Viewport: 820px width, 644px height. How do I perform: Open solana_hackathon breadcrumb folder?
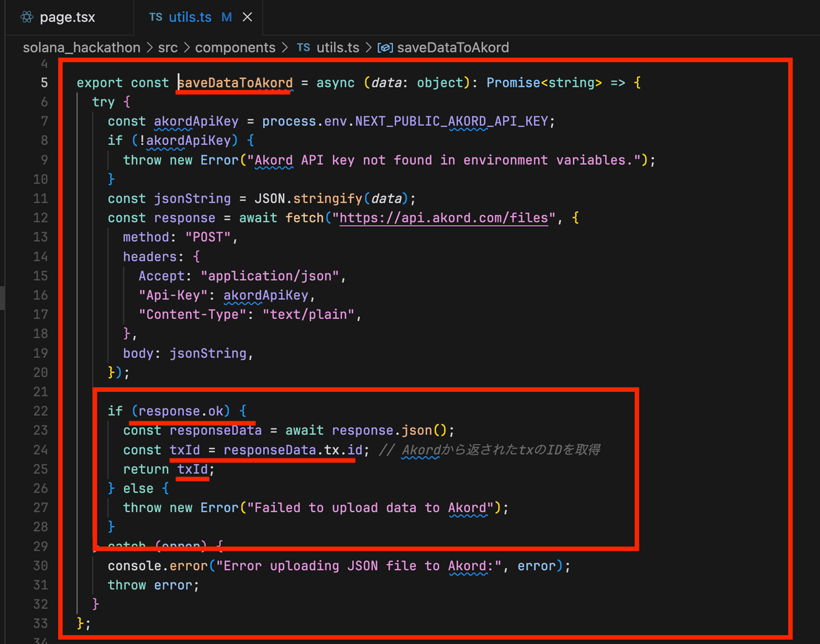tap(81, 47)
